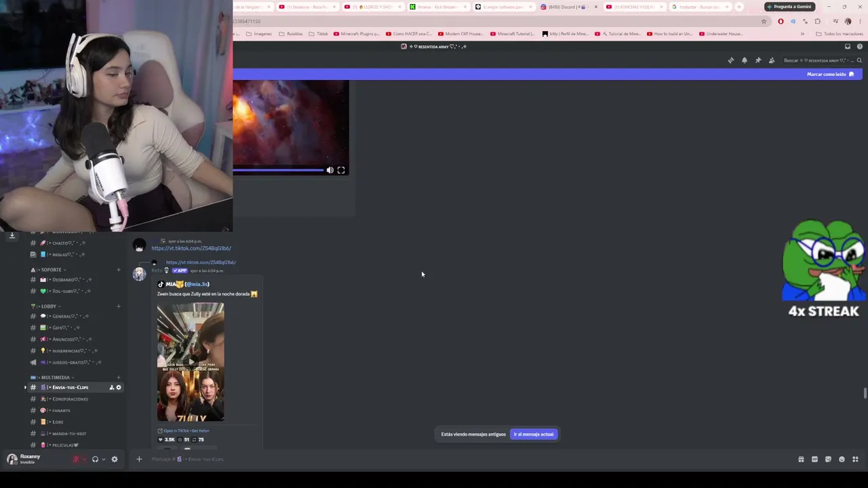Toggle headphone deafen
The image size is (868, 488).
(x=95, y=460)
